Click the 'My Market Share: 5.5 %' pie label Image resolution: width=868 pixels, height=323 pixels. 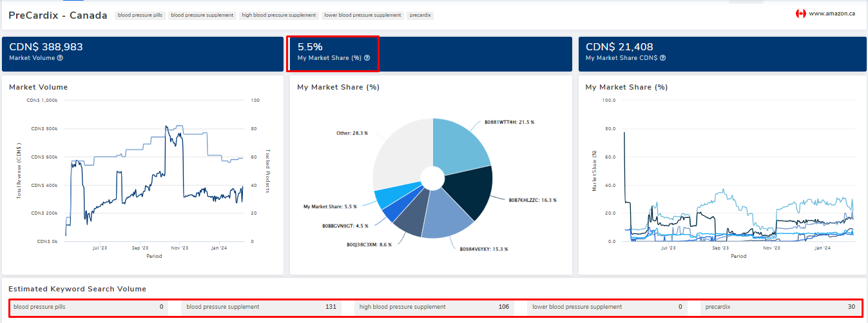click(x=329, y=207)
